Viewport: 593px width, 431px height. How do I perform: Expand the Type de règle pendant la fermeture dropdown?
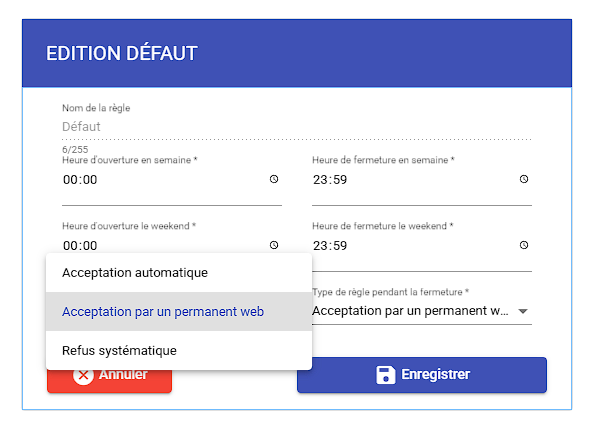tap(422, 311)
